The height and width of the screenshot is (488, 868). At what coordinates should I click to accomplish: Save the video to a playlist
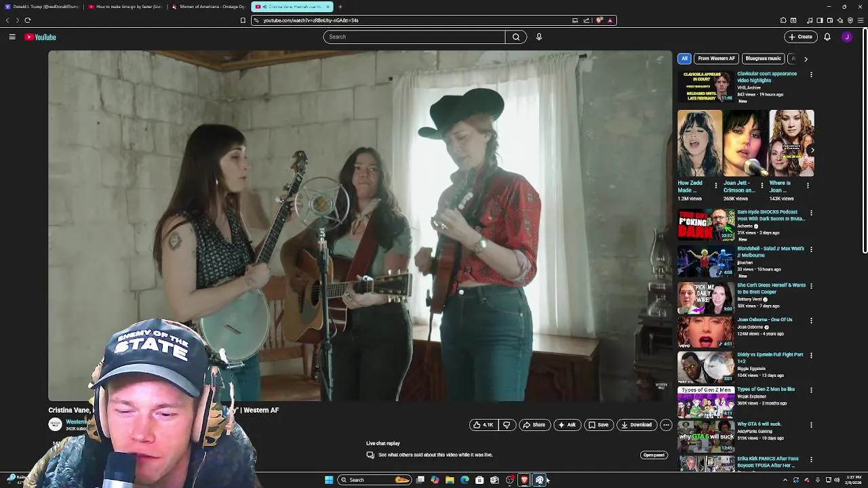point(598,425)
